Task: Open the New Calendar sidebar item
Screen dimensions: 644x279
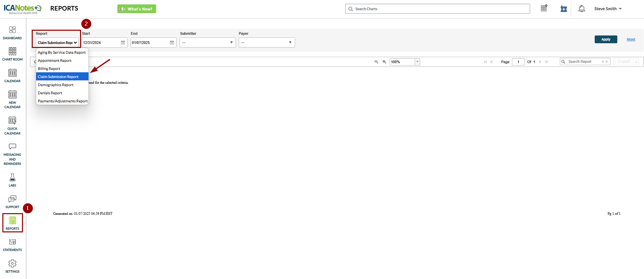Action: (12, 100)
